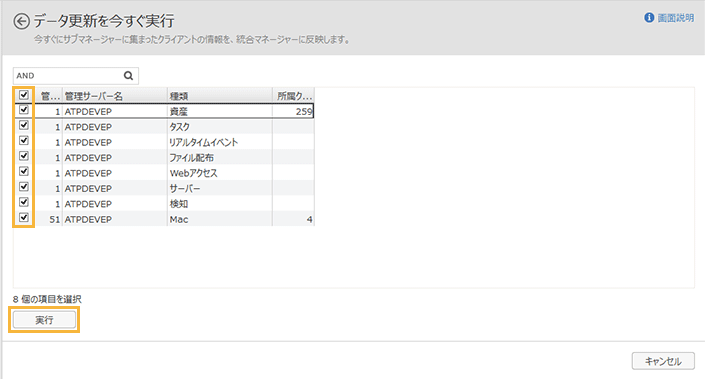Select the Mac cell
The width and height of the screenshot is (705, 379).
[x=219, y=219]
